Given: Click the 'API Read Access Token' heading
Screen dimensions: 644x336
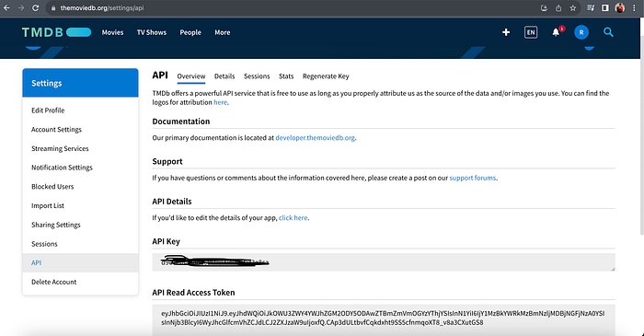Looking at the screenshot, I should [193, 293].
